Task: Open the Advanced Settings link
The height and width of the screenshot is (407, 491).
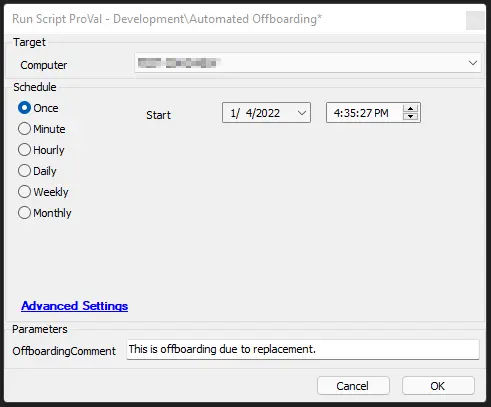Action: [75, 306]
